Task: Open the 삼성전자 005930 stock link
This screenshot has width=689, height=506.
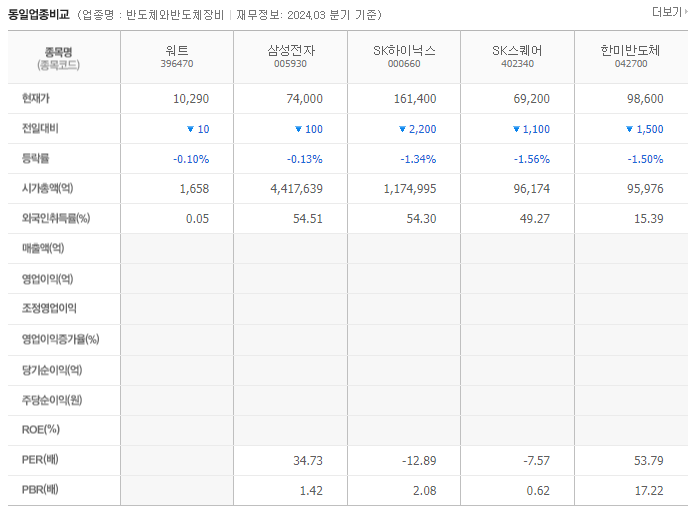Action: (290, 56)
